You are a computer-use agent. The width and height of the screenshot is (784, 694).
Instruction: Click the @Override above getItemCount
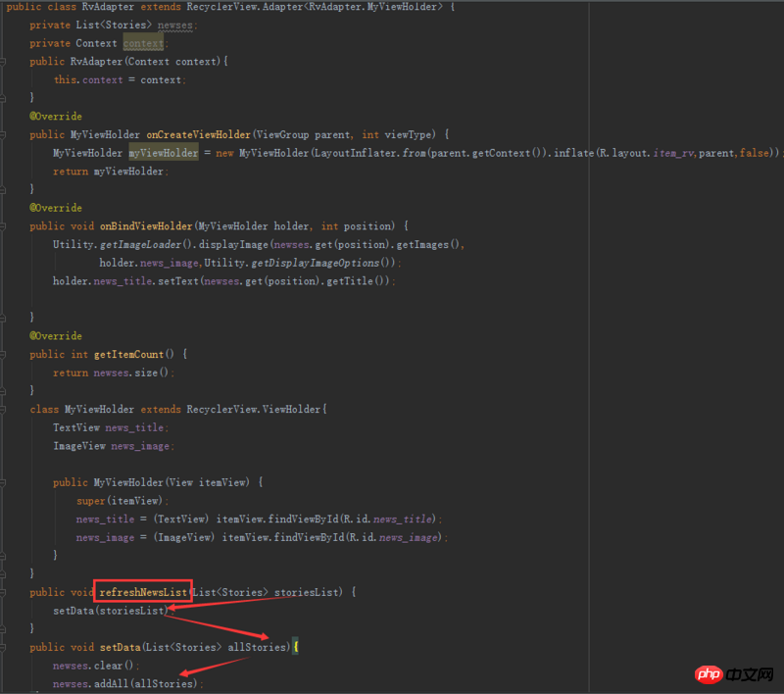pyautogui.click(x=56, y=336)
